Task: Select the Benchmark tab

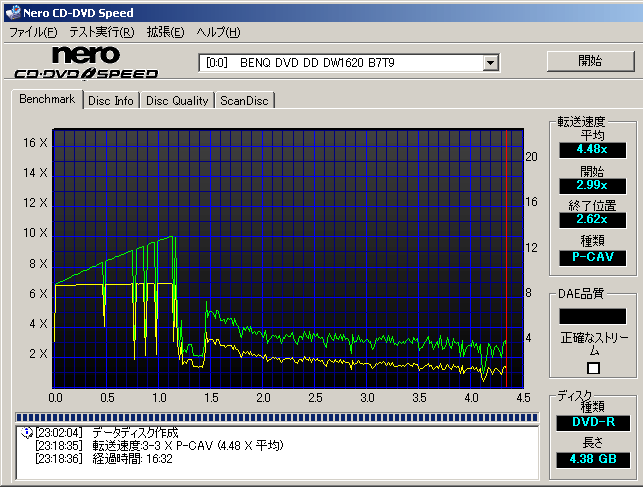Action: pyautogui.click(x=47, y=99)
